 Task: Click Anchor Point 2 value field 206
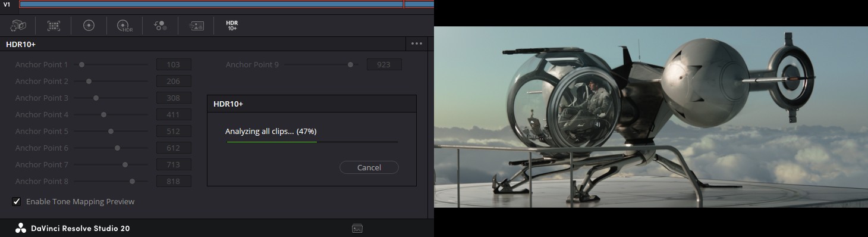[x=174, y=81]
